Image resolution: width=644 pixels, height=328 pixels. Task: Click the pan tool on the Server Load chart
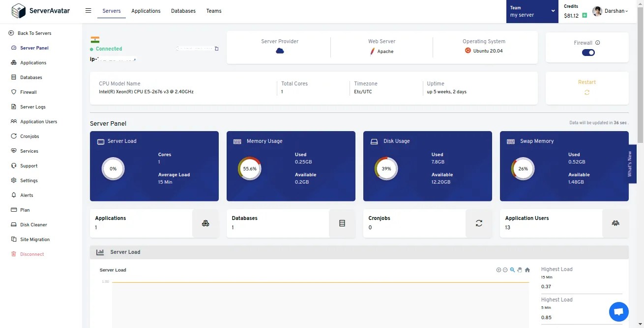[520, 270]
